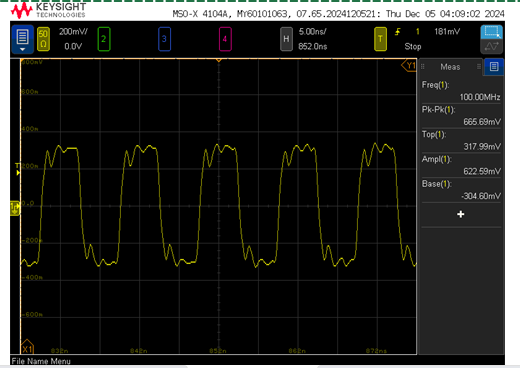Click the waveform draw icon below zoom box
Image resolution: width=520 pixels, height=368 pixels.
click(491, 47)
